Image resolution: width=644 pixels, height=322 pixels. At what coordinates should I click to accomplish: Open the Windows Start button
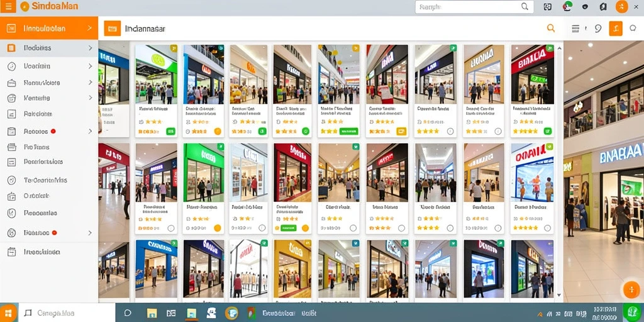pos(8,313)
